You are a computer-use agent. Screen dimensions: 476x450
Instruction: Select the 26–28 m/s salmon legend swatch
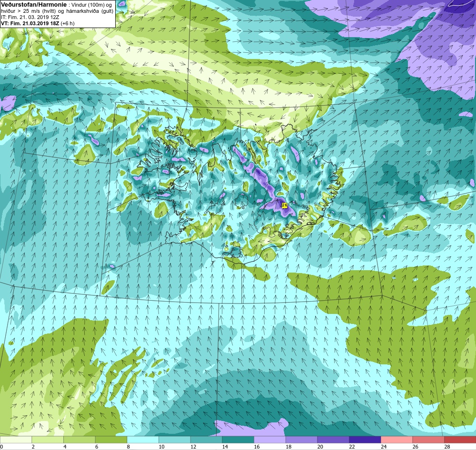[428, 440]
